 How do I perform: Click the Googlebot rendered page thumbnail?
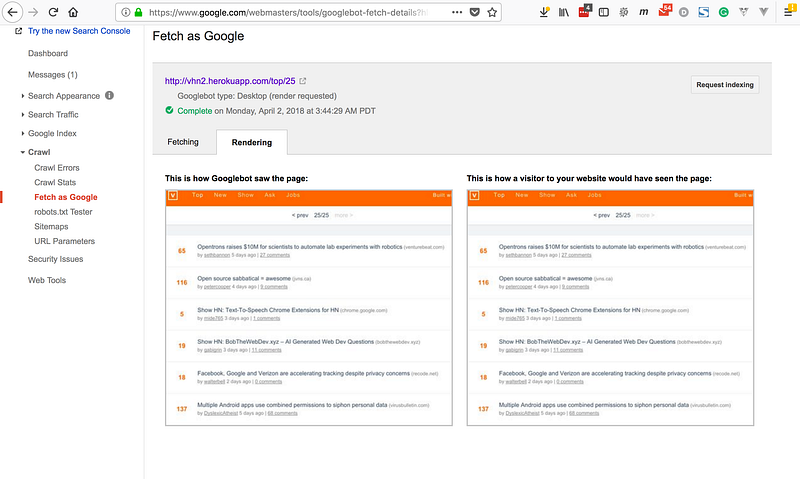(x=309, y=308)
